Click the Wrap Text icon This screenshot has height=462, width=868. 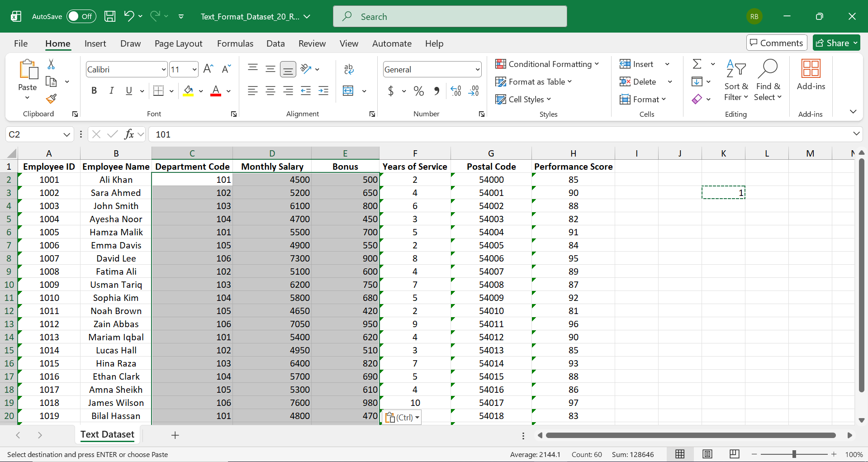(348, 69)
